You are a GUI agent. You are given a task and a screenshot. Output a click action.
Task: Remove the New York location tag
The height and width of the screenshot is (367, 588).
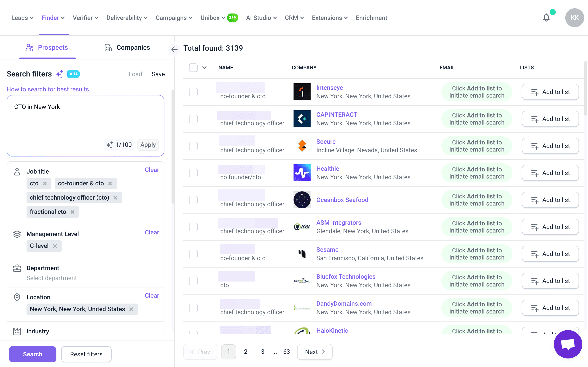pos(131,309)
